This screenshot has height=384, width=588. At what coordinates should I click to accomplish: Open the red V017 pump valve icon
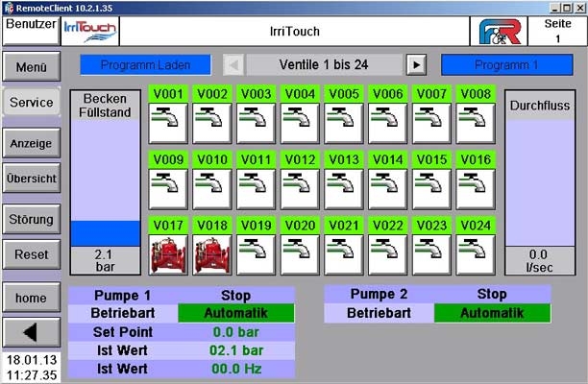[168, 254]
